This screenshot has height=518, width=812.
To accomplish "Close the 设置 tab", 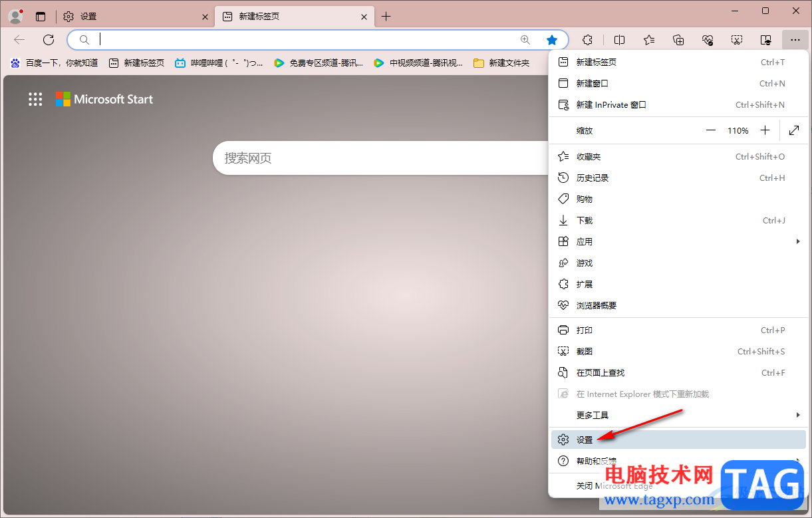I will coord(205,17).
